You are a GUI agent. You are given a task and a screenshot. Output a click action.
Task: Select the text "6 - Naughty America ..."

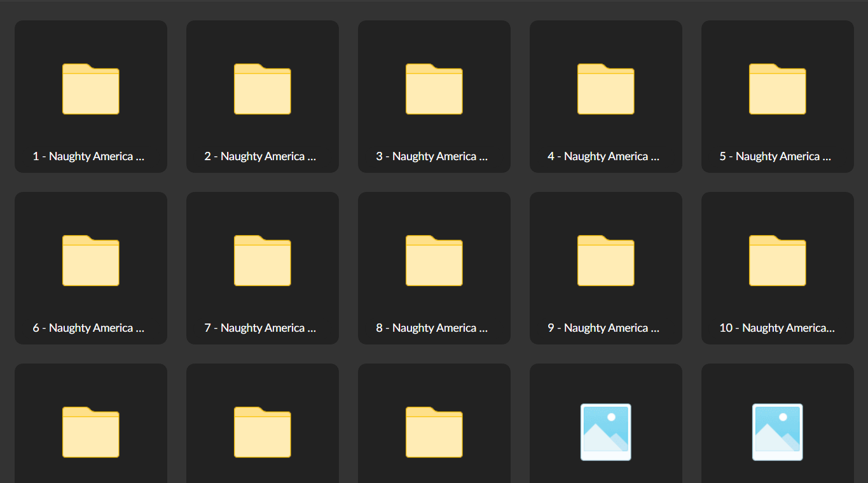point(89,328)
